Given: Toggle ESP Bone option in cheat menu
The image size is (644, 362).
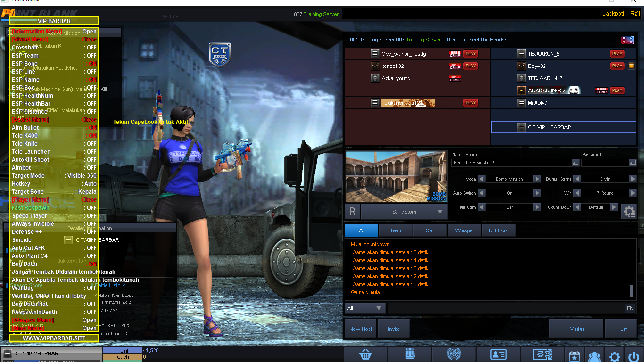Looking at the screenshot, I should pyautogui.click(x=54, y=64).
